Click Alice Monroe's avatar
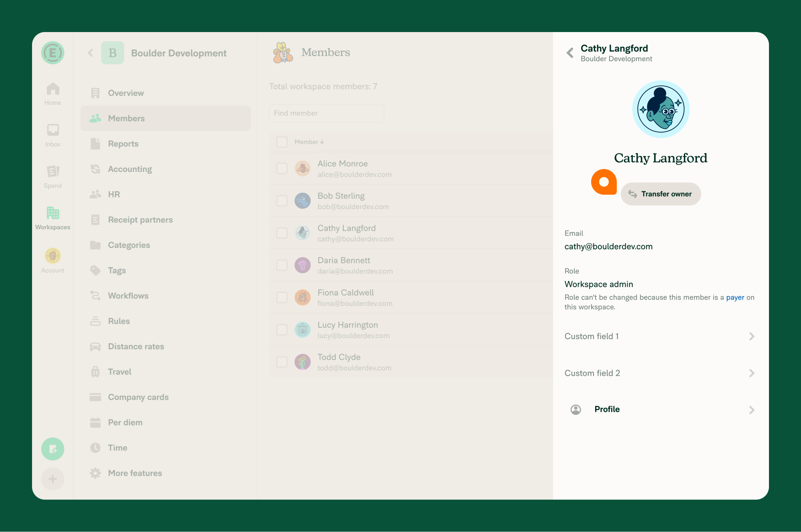 (x=302, y=169)
